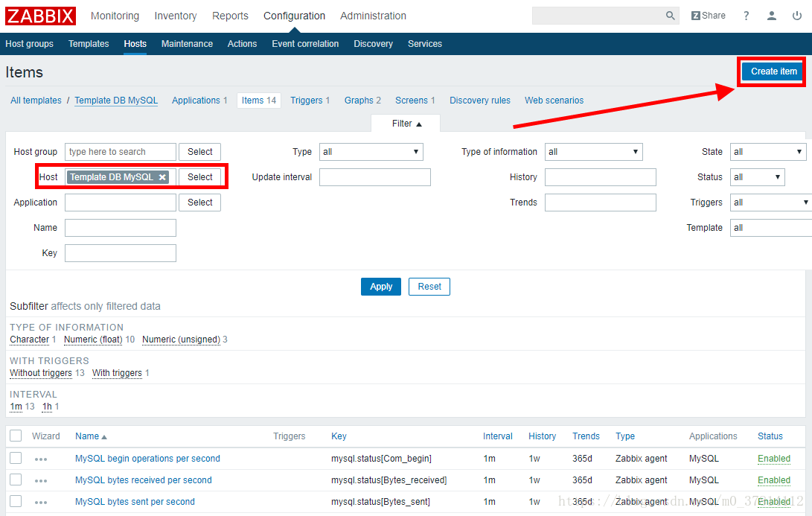Open MySQL bytes sent per second item
The height and width of the screenshot is (516, 812).
click(135, 502)
